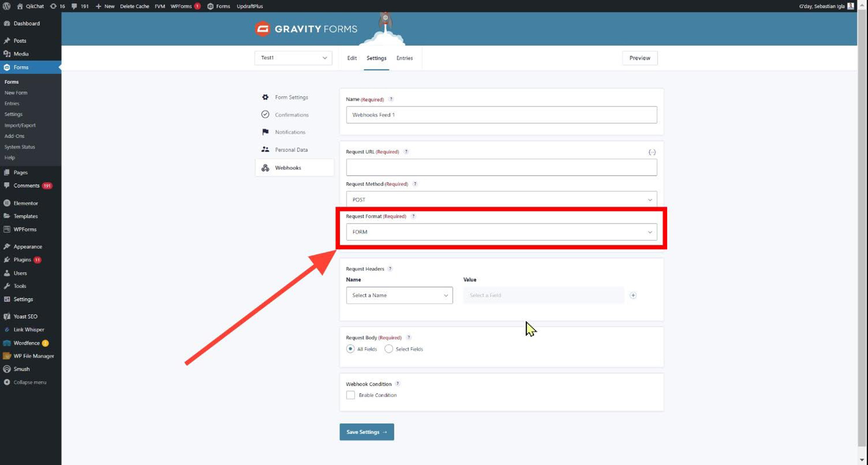The height and width of the screenshot is (465, 868).
Task: Select the All Fields radio button
Action: [350, 349]
